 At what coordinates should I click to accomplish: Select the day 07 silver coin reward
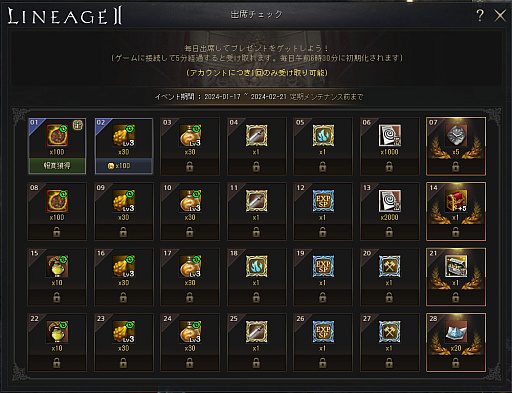tap(456, 135)
